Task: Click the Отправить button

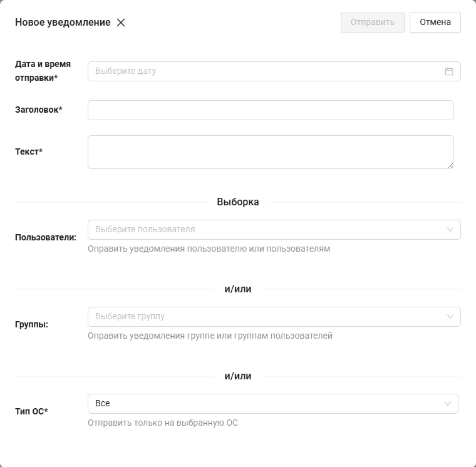Action: [372, 23]
